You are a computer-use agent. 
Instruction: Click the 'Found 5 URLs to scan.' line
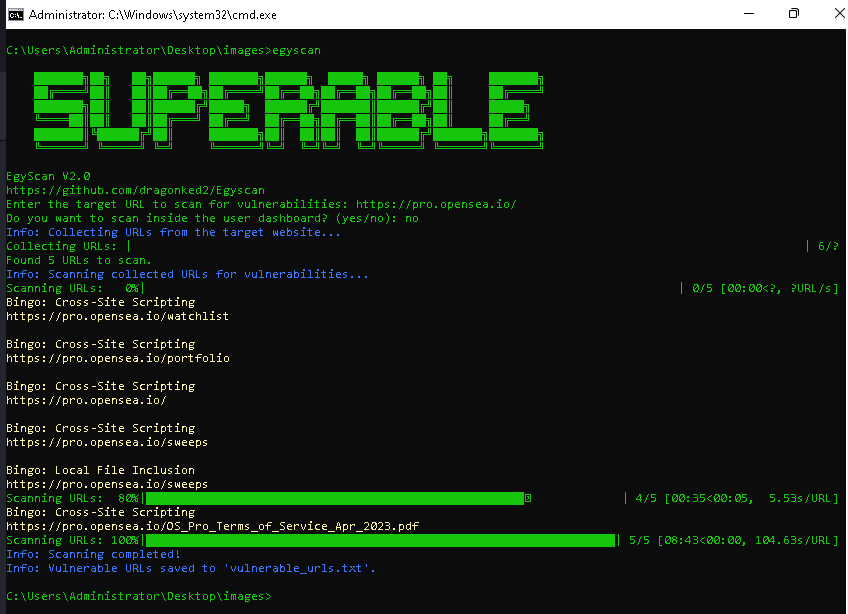coord(79,261)
